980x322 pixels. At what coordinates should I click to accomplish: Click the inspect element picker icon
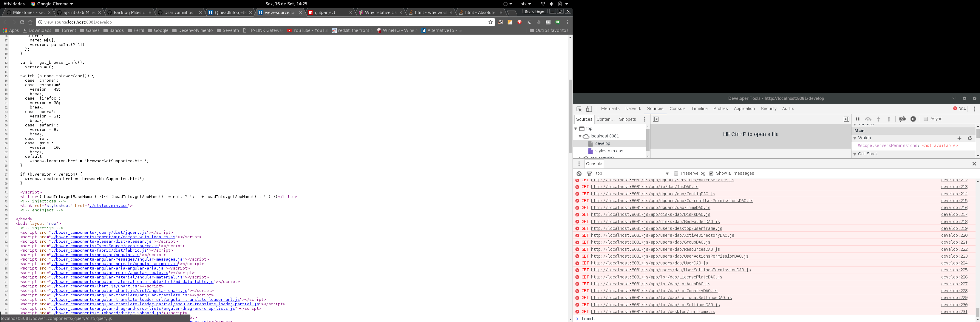[x=579, y=109]
